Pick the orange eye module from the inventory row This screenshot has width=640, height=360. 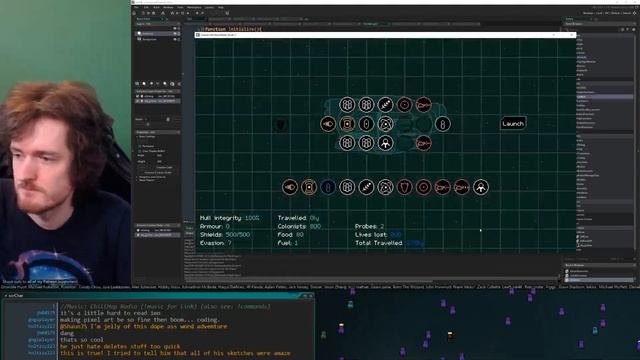[x=290, y=187]
